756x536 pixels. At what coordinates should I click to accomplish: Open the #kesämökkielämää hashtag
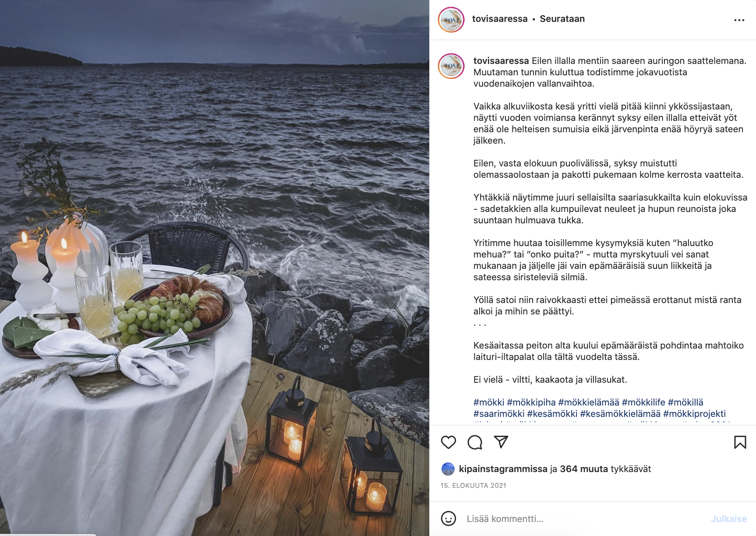pyautogui.click(x=620, y=414)
